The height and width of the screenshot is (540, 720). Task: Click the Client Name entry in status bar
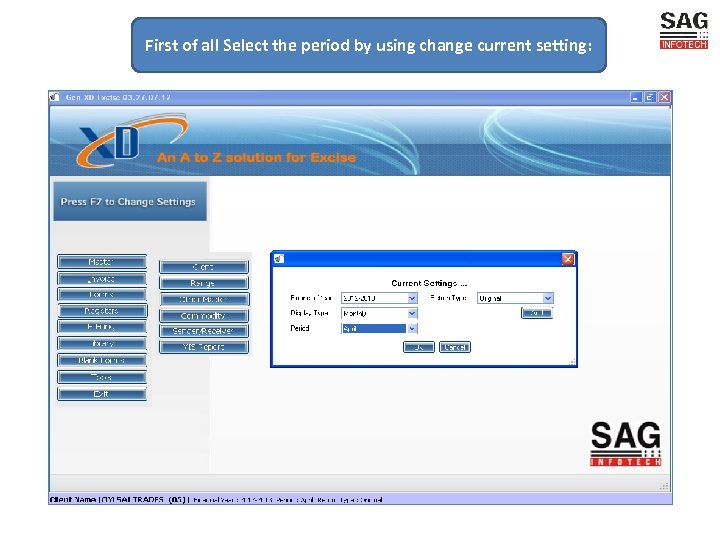(x=118, y=500)
